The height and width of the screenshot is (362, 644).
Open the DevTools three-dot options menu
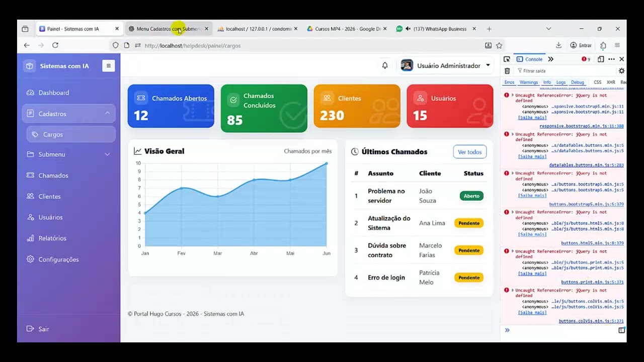click(611, 59)
